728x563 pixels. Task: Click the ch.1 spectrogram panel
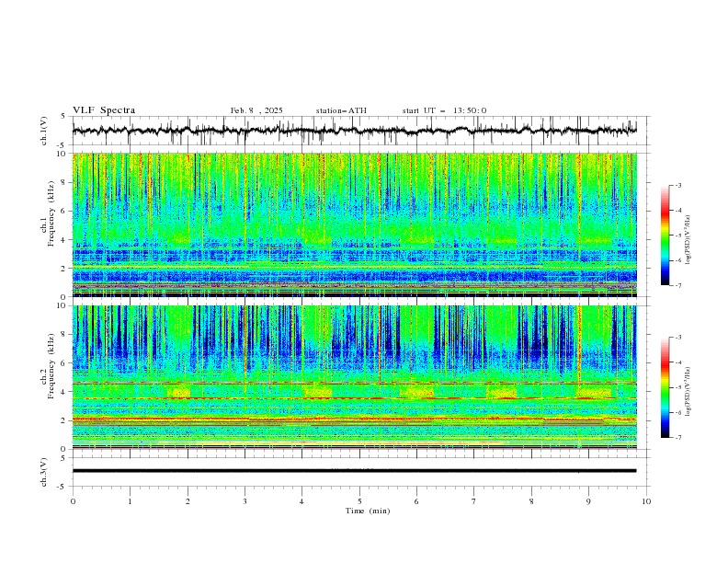(x=355, y=224)
